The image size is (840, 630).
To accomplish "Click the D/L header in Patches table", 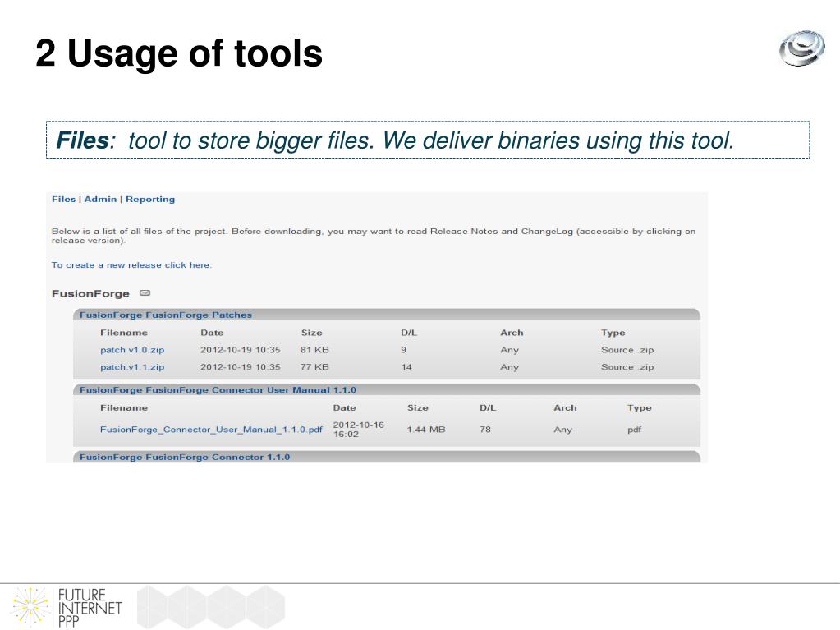I will point(409,333).
